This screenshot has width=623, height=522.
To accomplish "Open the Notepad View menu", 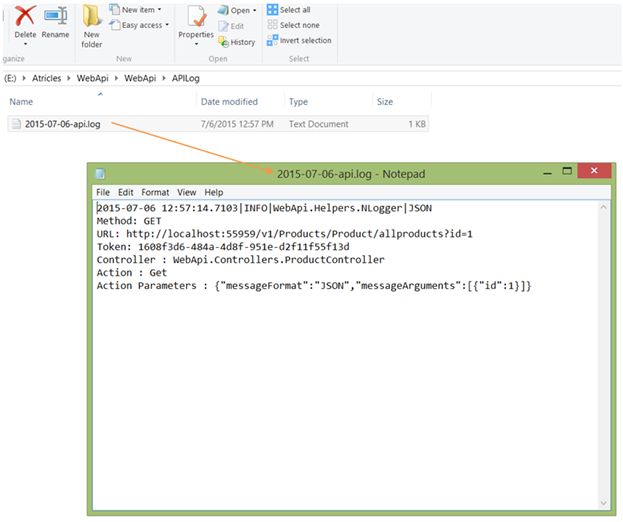I will [x=187, y=192].
